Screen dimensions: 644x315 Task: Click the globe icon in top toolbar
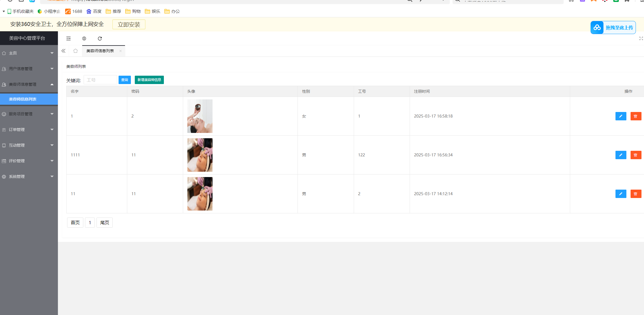[x=84, y=39]
